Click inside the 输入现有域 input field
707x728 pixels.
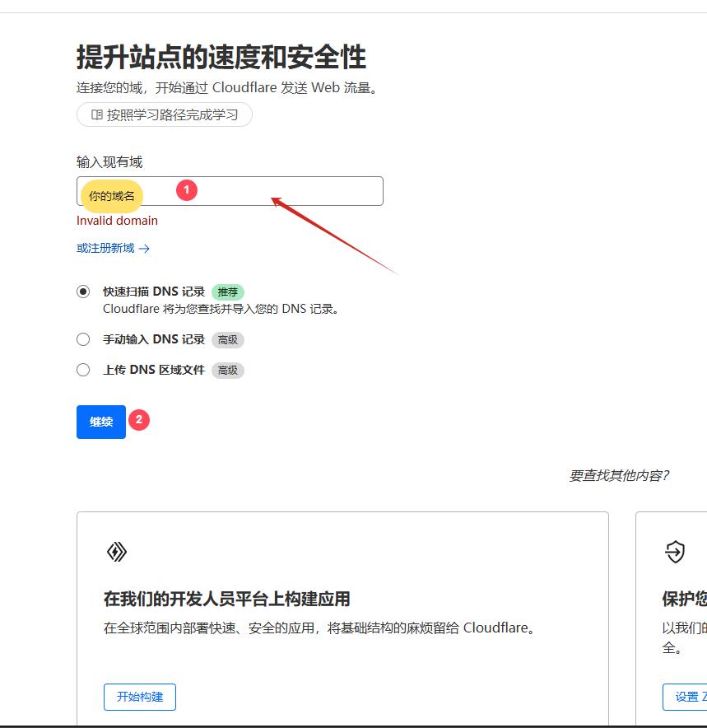[247, 191]
